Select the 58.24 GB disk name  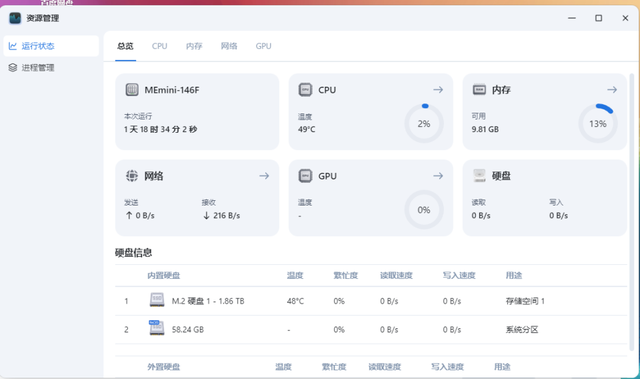(x=188, y=330)
